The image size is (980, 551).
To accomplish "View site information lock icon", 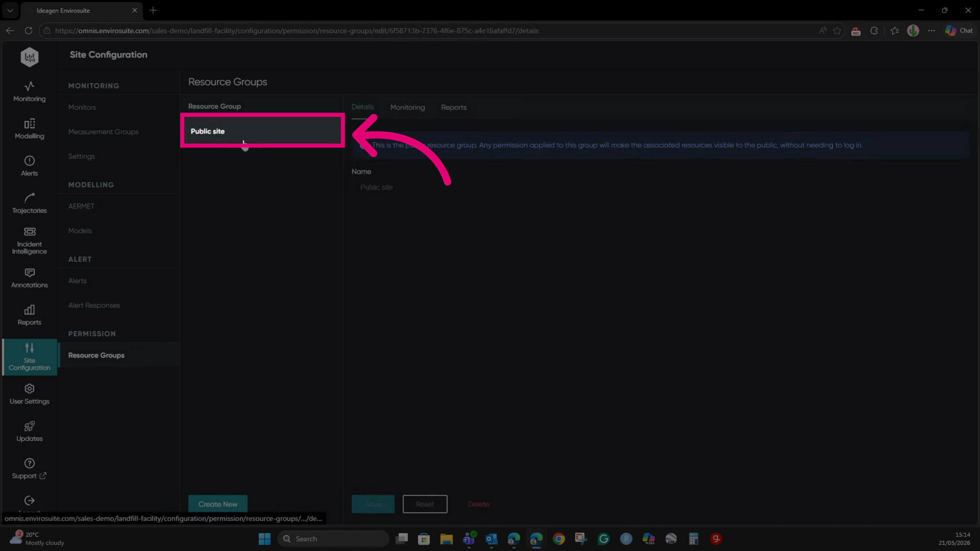I will click(x=47, y=31).
